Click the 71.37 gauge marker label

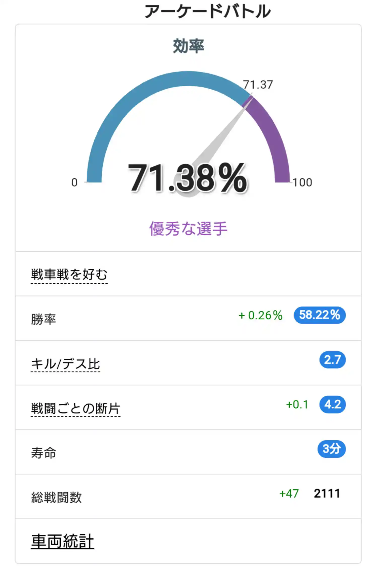click(x=258, y=85)
